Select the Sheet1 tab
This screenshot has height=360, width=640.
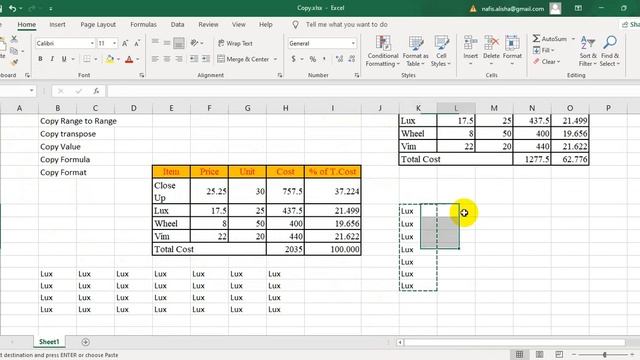point(49,342)
